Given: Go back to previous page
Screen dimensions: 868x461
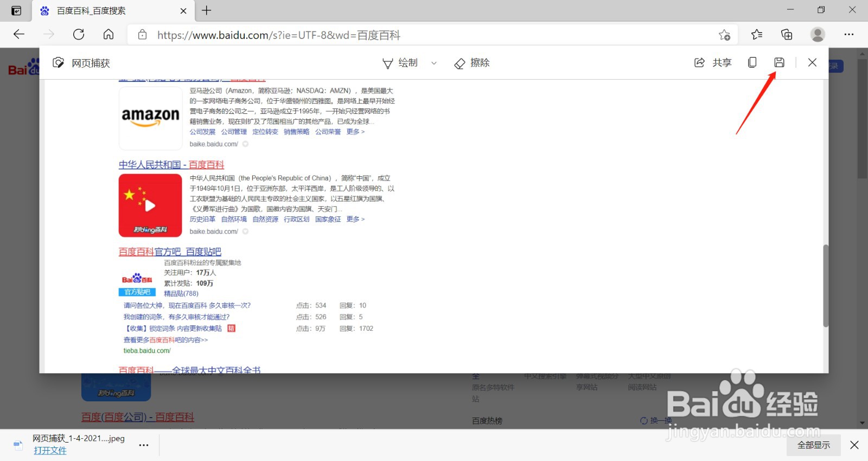Looking at the screenshot, I should (19, 35).
